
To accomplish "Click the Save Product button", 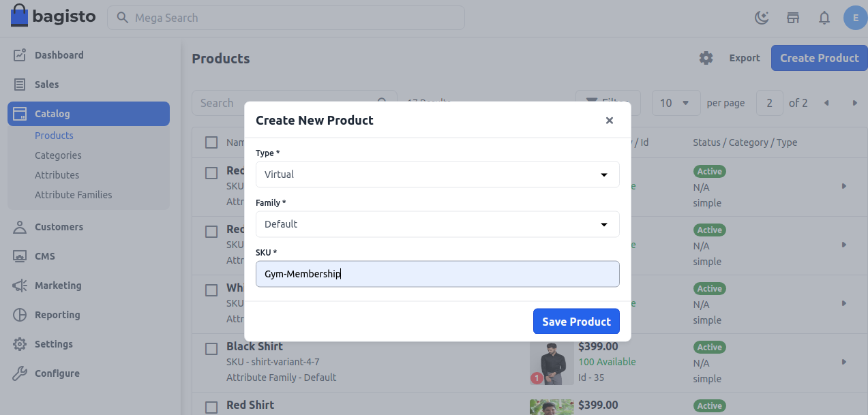I will click(x=576, y=321).
